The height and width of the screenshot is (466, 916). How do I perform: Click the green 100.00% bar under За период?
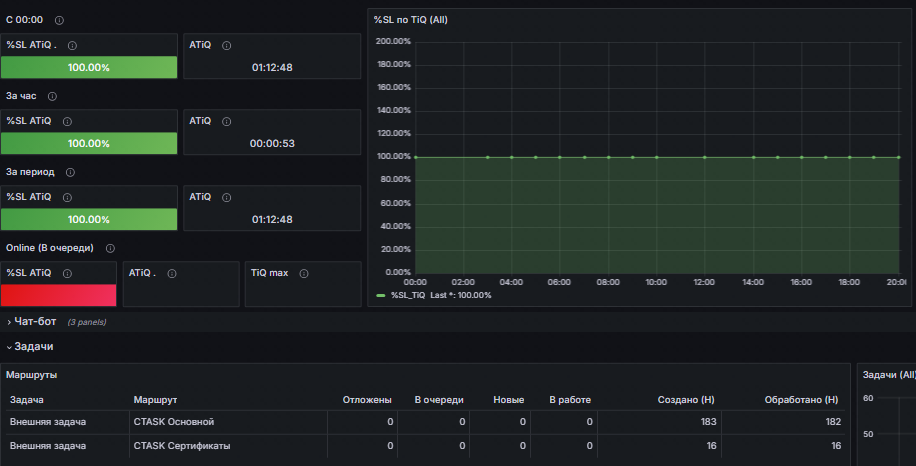(x=89, y=219)
